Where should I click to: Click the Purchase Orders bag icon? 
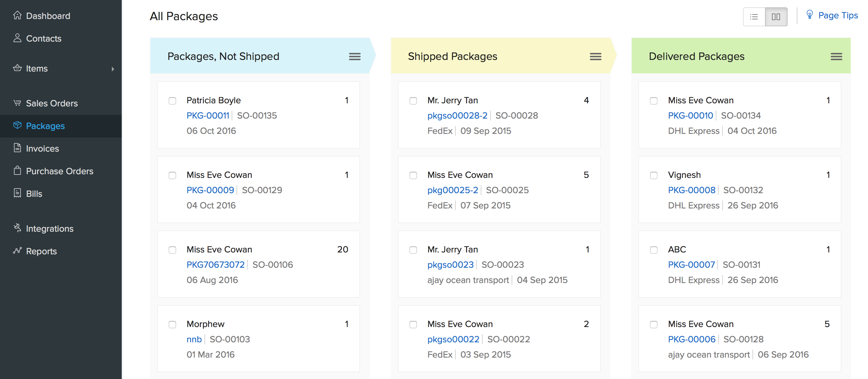tap(17, 171)
